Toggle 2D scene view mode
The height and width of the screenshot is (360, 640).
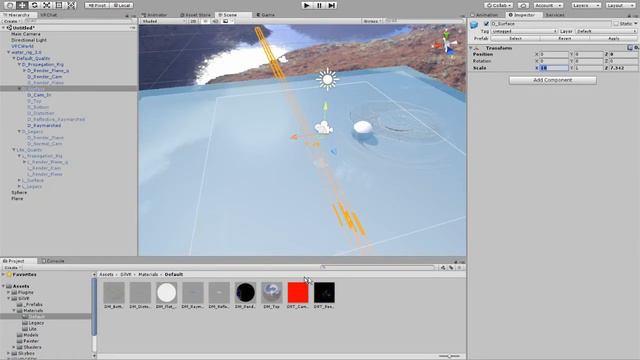193,21
